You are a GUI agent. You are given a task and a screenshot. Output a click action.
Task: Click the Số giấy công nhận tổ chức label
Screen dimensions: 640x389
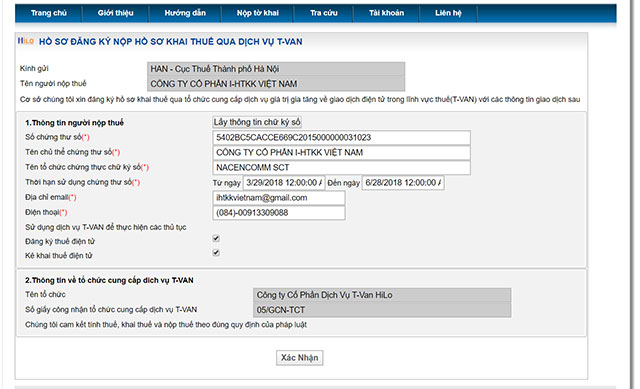pos(111,310)
